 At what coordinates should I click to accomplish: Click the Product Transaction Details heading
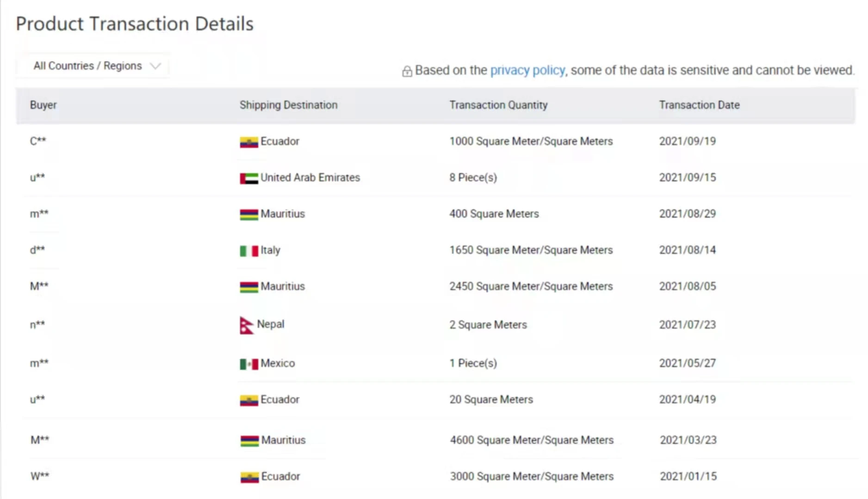tap(135, 24)
